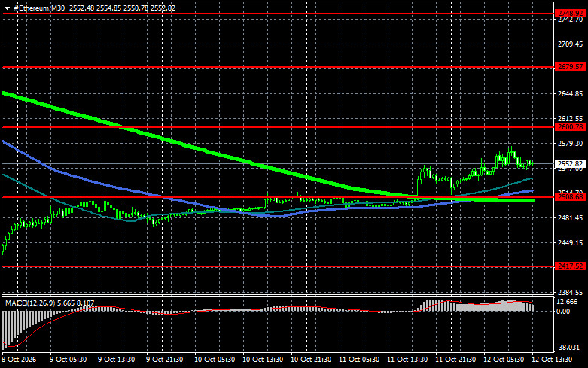Click the 2644.85 price axis value

coord(570,93)
